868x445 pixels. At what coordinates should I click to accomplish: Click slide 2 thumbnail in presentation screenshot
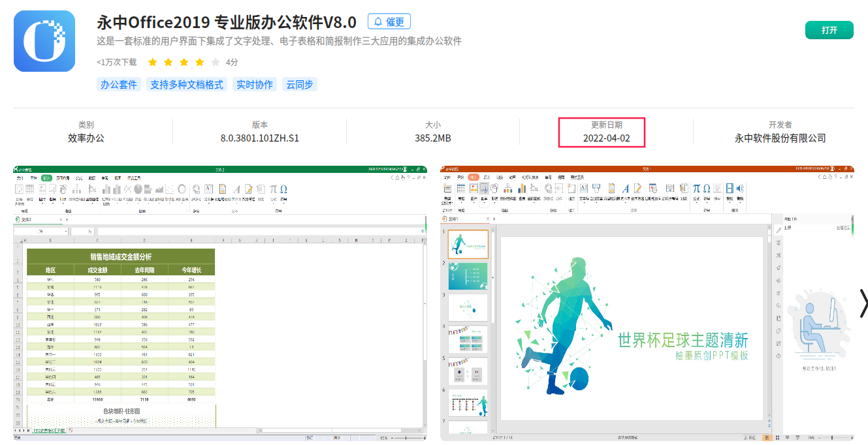pyautogui.click(x=468, y=276)
